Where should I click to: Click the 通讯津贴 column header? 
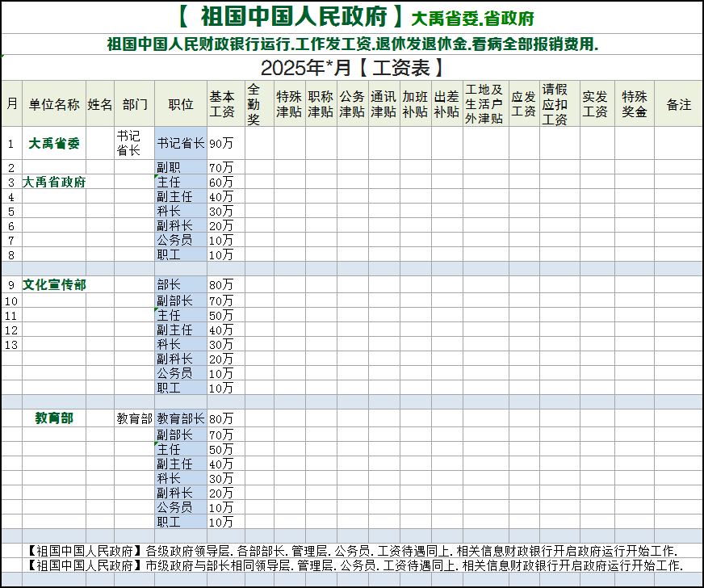[383, 104]
